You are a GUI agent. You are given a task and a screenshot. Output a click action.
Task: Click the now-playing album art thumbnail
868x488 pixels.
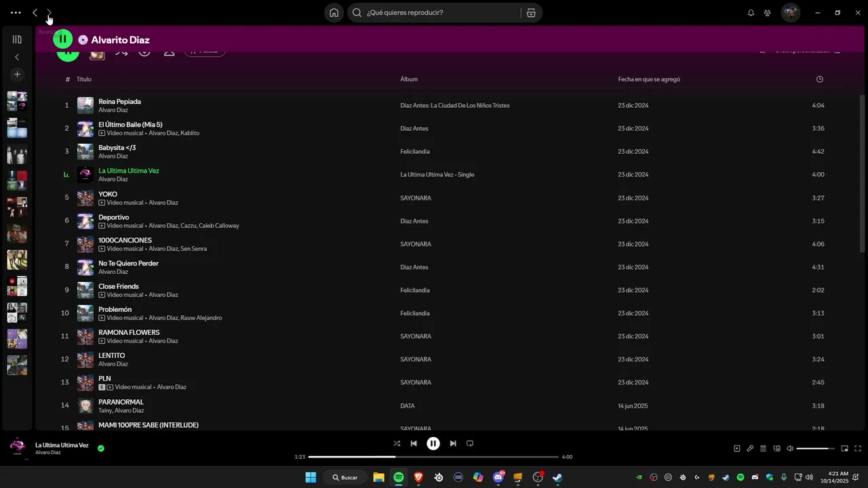pyautogui.click(x=18, y=447)
